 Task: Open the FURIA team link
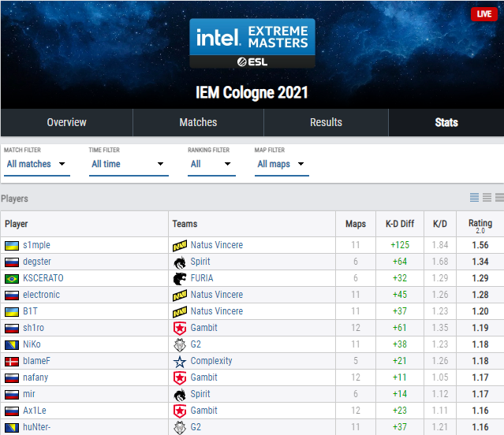point(202,278)
